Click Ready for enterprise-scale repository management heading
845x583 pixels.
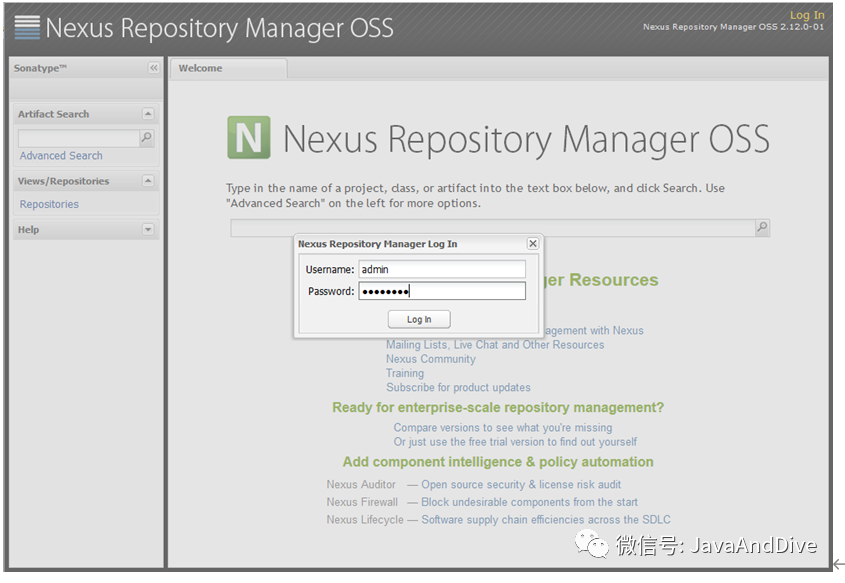point(498,407)
